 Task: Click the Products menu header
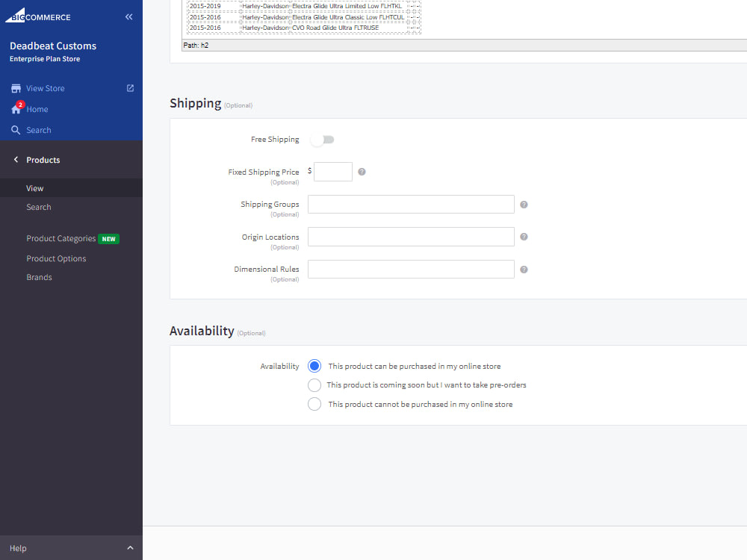tap(43, 160)
